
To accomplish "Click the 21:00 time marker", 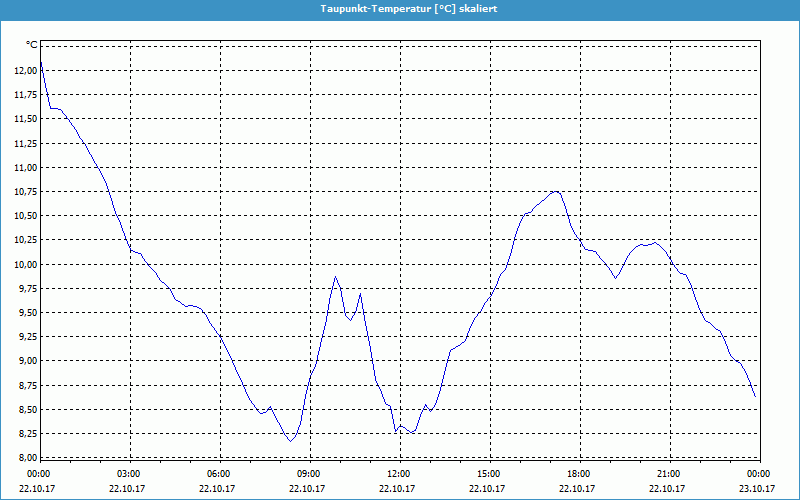I will pyautogui.click(x=669, y=474).
